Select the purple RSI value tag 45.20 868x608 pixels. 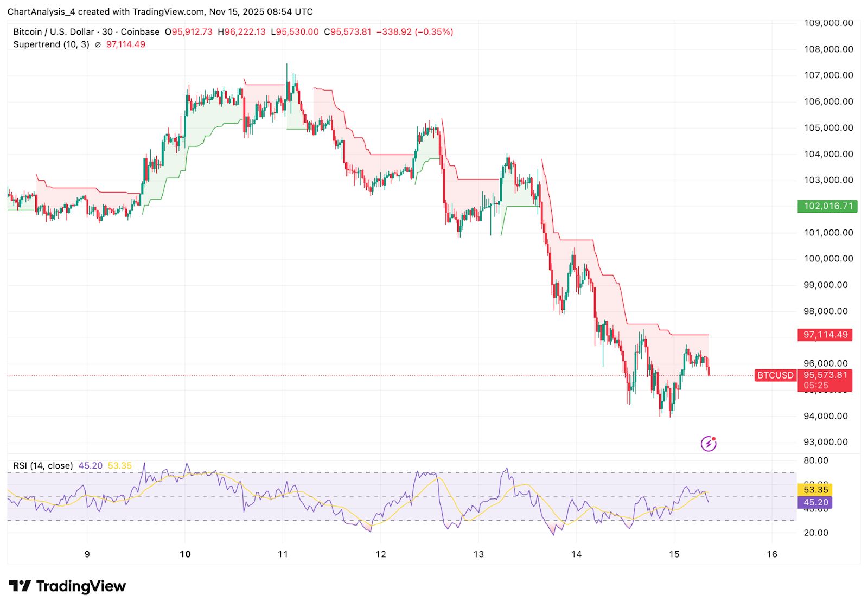[x=815, y=503]
